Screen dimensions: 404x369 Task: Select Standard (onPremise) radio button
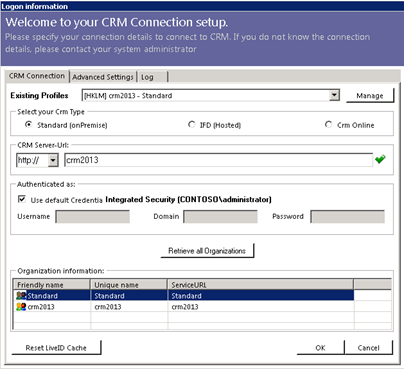point(29,125)
